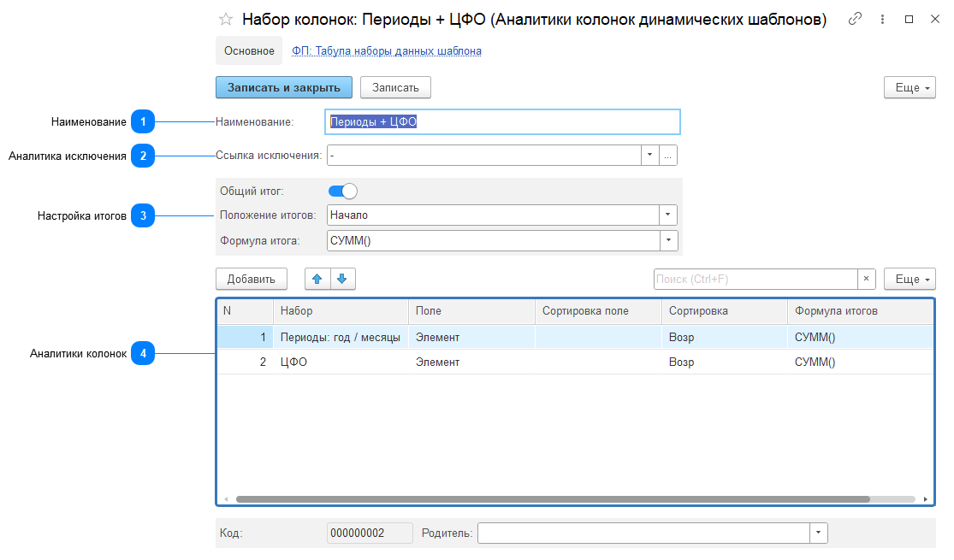The width and height of the screenshot is (954, 560).
Task: Clear the search box with the x icon
Action: click(x=867, y=279)
